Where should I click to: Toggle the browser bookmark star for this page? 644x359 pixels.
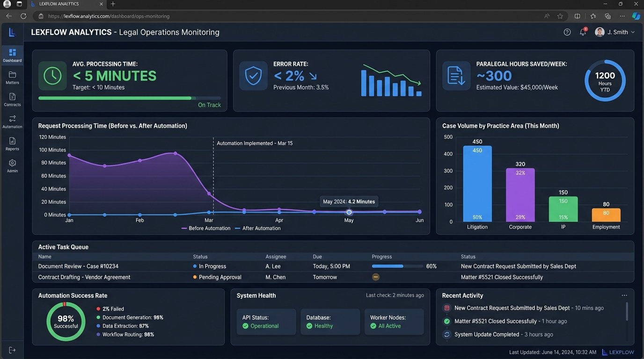(x=560, y=15)
